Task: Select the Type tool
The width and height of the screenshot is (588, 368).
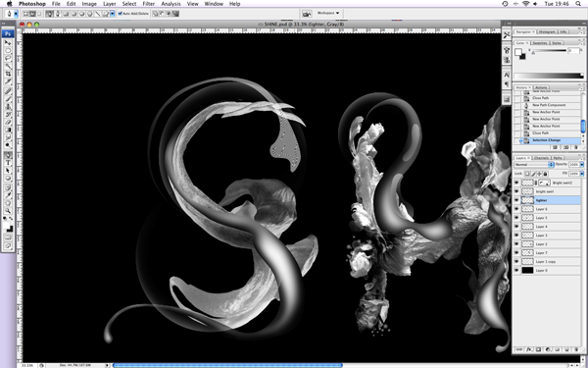Action: pyautogui.click(x=8, y=163)
